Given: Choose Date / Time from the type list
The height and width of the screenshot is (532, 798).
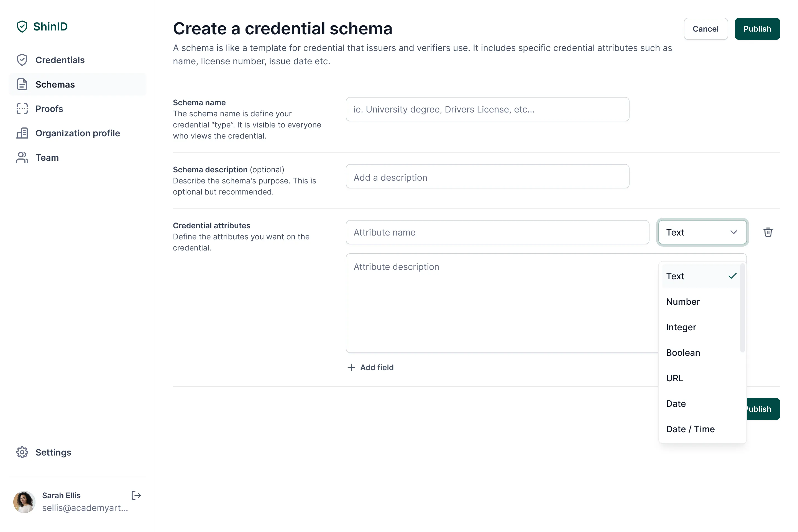Looking at the screenshot, I should pos(690,429).
